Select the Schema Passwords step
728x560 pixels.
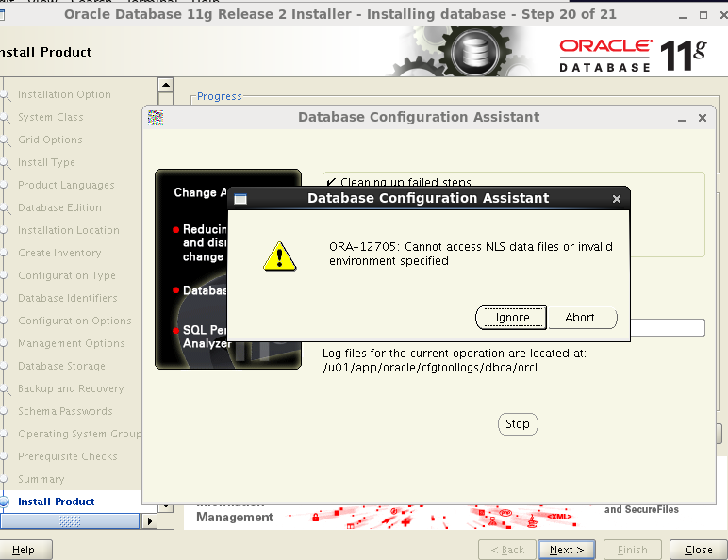tap(65, 411)
